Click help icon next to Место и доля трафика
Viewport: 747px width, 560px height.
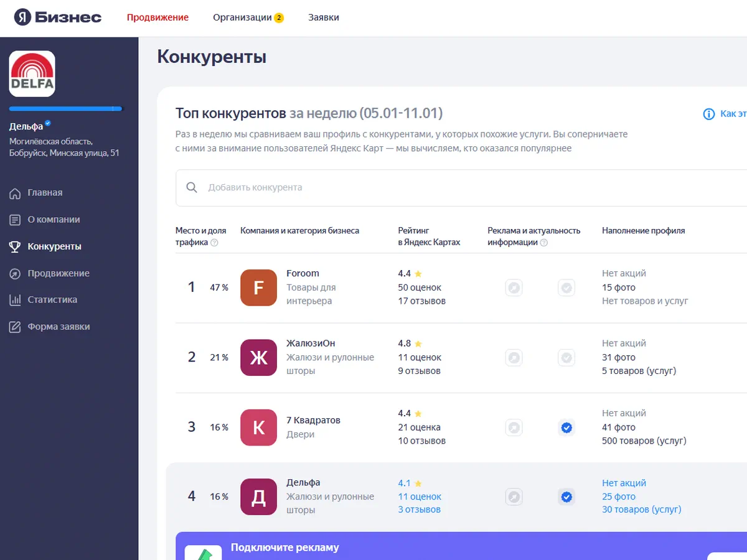(214, 243)
